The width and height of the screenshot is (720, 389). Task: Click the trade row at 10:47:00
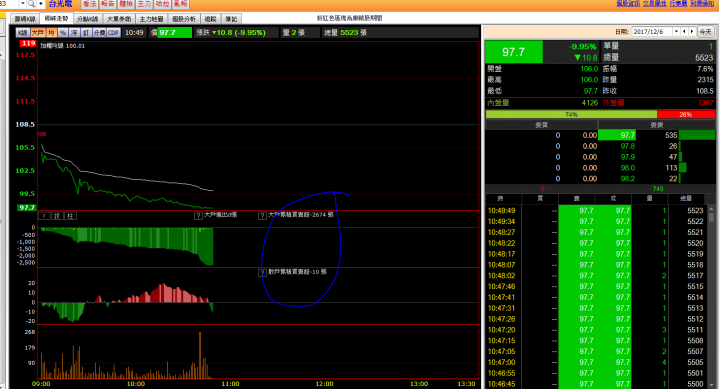pos(596,362)
